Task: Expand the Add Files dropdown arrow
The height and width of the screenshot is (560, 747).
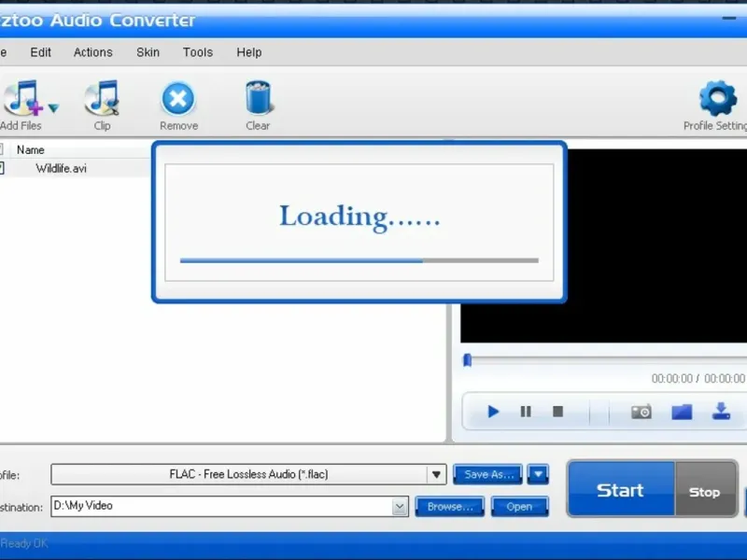Action: tap(53, 108)
